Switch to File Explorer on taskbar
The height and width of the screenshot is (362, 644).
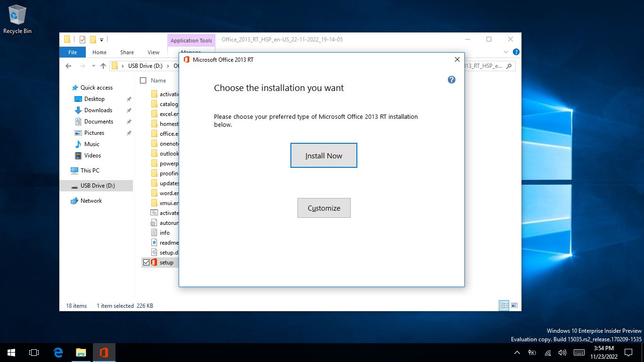pyautogui.click(x=81, y=353)
